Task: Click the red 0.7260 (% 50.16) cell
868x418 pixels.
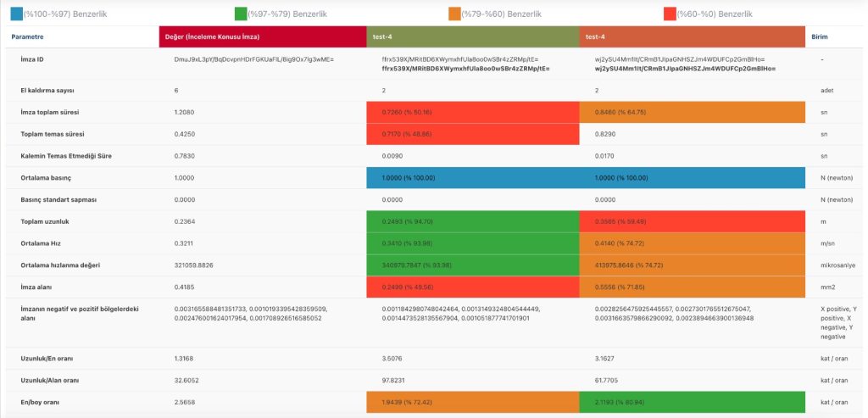Action: tap(473, 112)
